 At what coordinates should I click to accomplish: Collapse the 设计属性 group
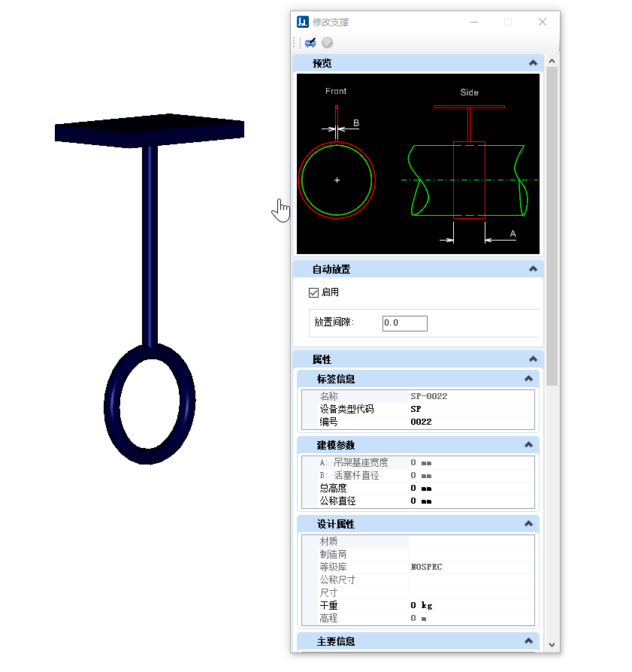pyautogui.click(x=529, y=524)
